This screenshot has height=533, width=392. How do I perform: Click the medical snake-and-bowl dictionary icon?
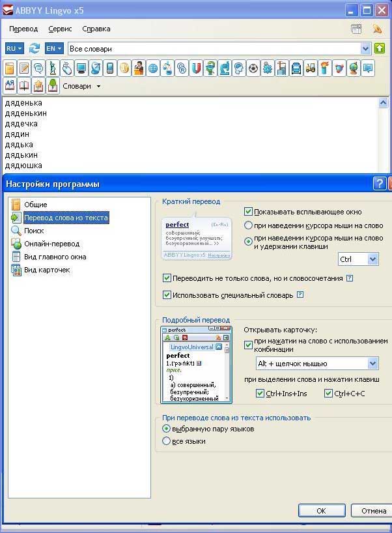click(210, 68)
